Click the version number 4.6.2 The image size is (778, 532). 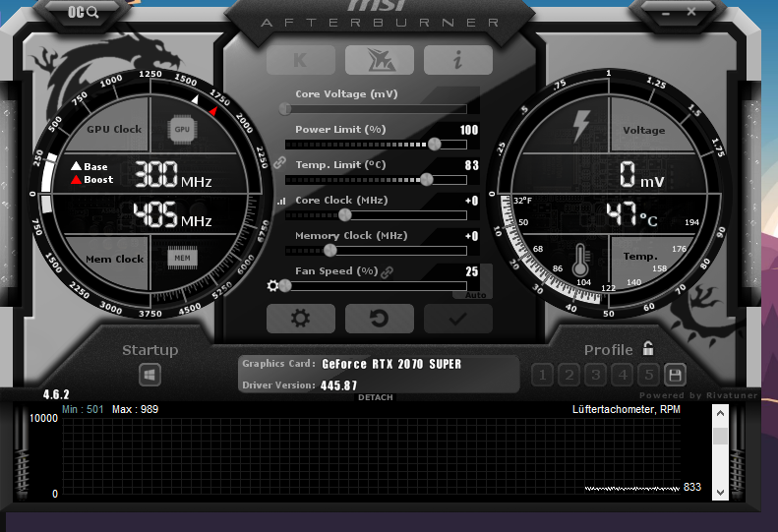coord(56,394)
